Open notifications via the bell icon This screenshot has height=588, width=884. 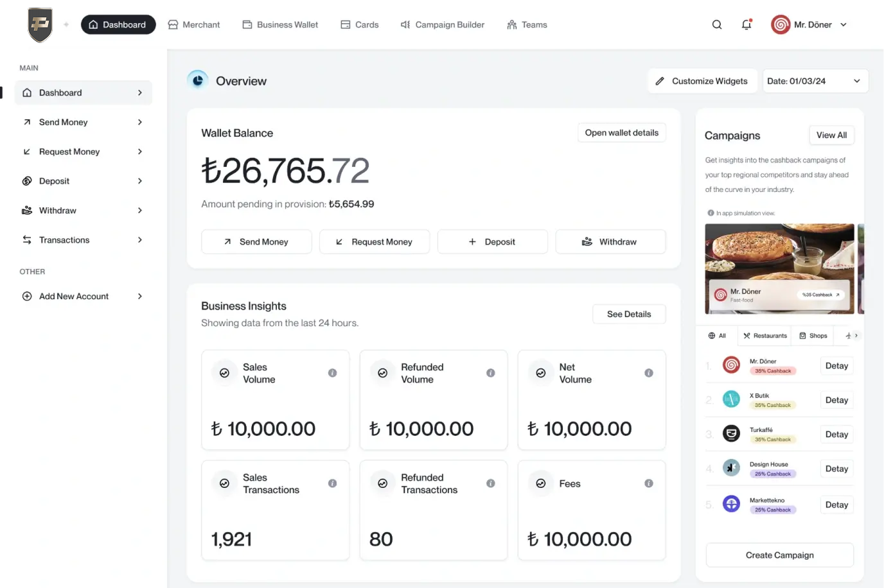[747, 24]
